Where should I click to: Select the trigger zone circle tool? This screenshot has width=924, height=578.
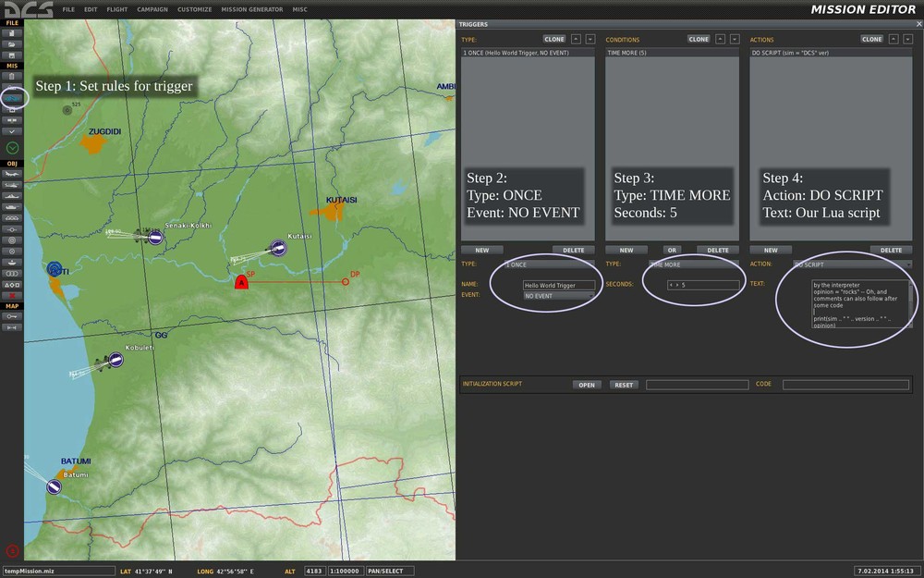[12, 240]
